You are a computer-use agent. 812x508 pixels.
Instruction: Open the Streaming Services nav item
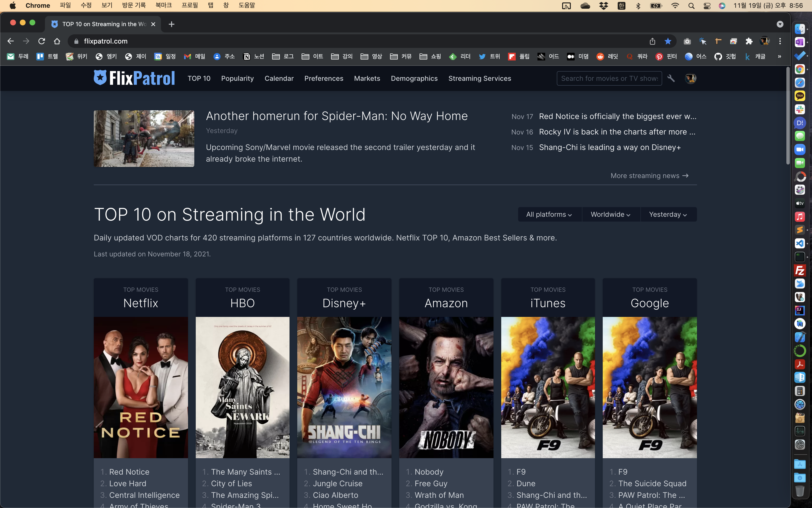click(480, 78)
